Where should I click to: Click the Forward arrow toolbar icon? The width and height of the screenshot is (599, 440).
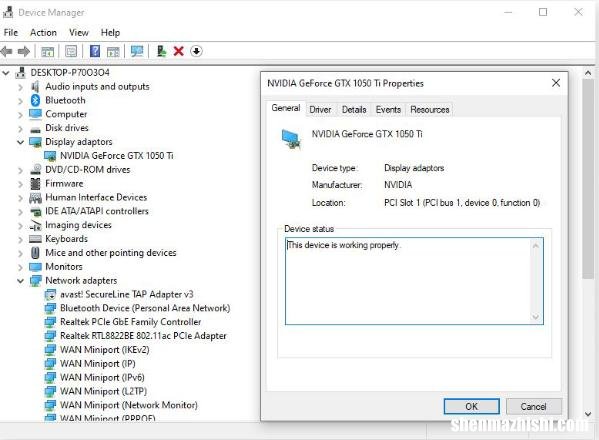pos(24,51)
